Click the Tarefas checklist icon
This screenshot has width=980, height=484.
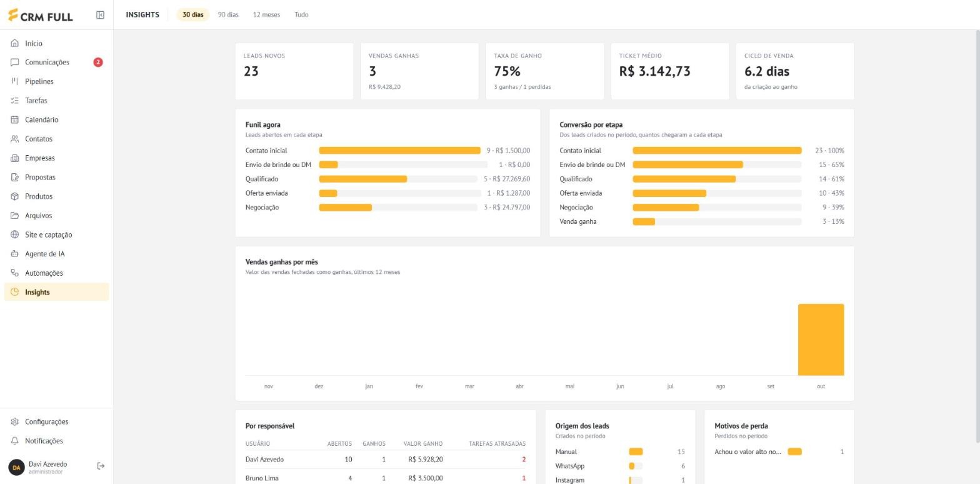point(15,101)
